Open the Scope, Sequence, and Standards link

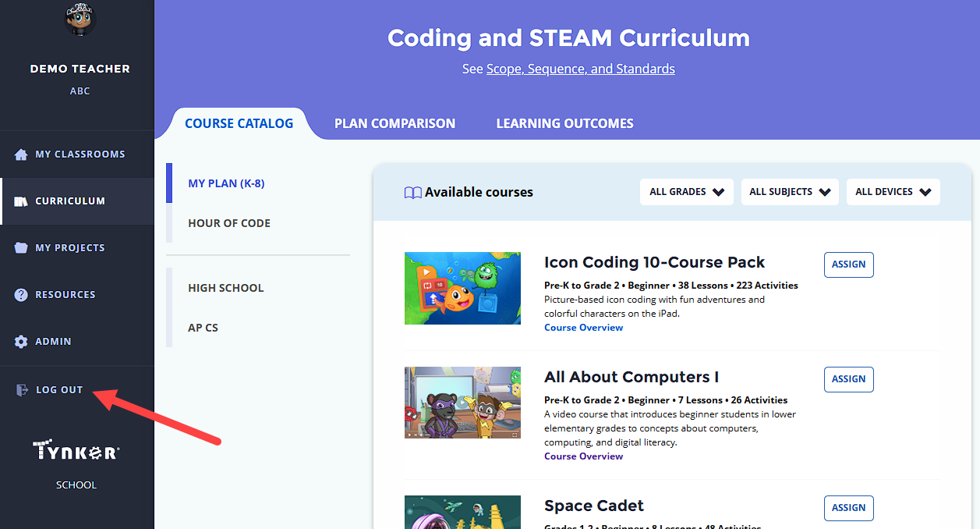click(x=581, y=69)
